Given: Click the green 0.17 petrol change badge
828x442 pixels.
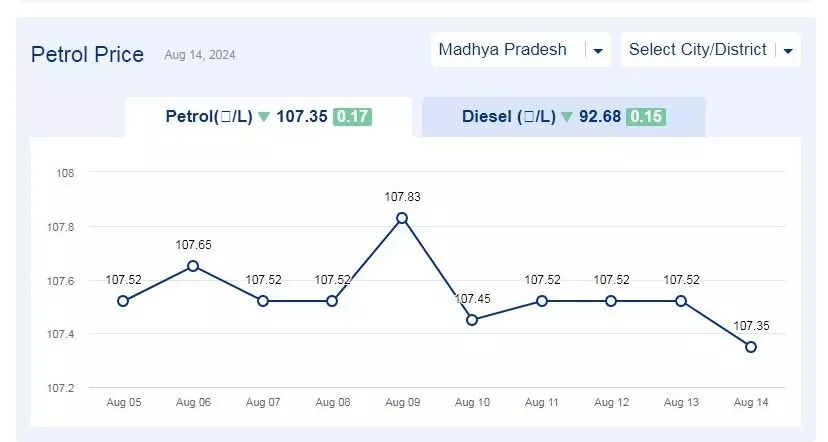Looking at the screenshot, I should click(352, 117).
